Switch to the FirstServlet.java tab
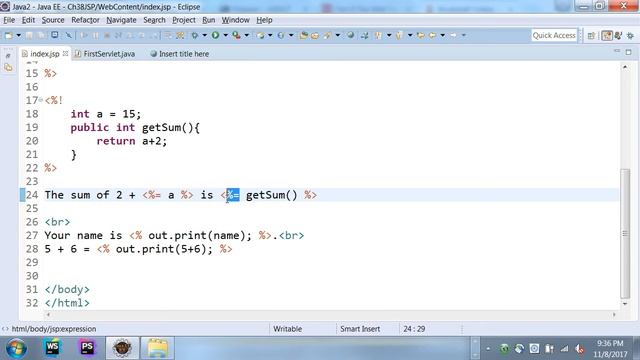 (x=109, y=54)
